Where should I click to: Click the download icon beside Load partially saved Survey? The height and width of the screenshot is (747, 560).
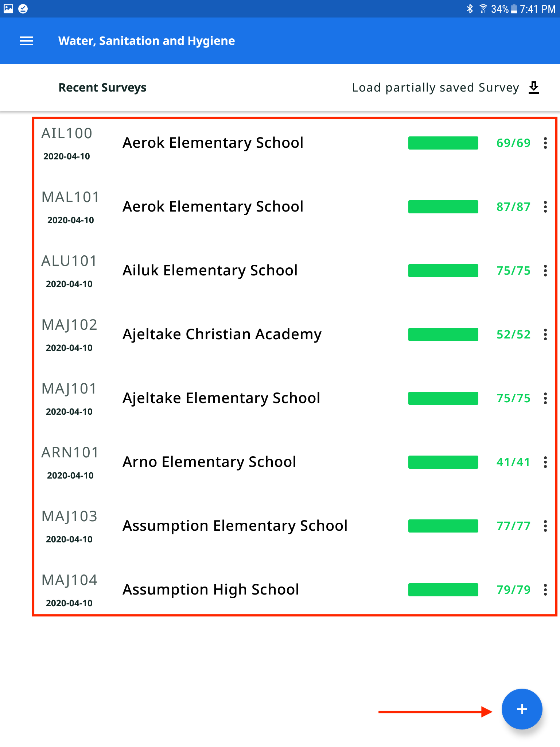pos(534,88)
